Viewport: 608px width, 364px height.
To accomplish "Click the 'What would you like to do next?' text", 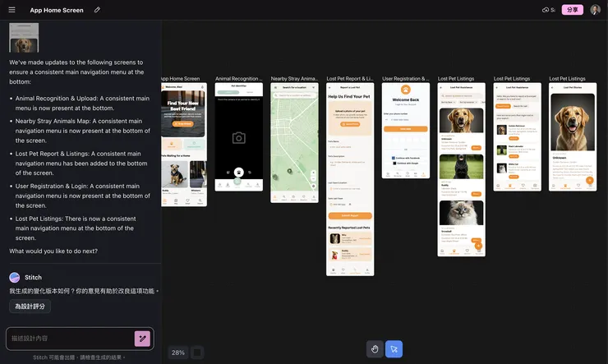I will pos(53,251).
